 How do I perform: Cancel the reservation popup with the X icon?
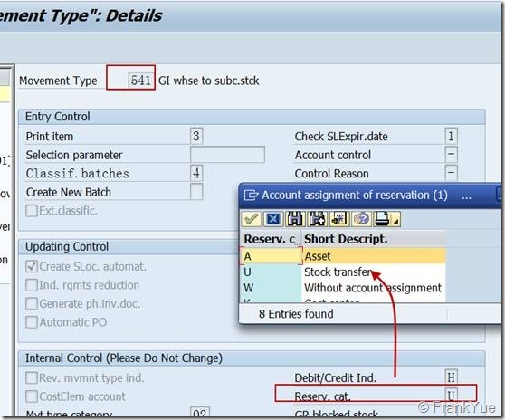(273, 219)
